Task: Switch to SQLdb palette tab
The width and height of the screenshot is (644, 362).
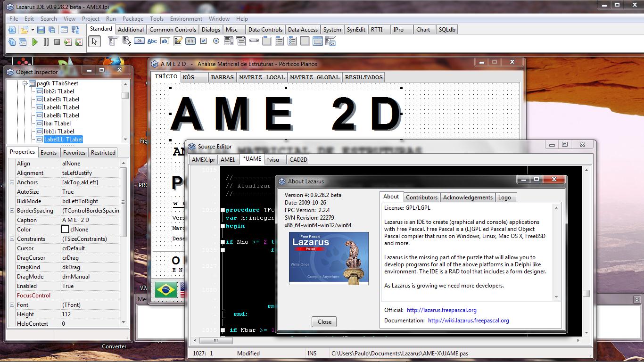Action: (446, 29)
